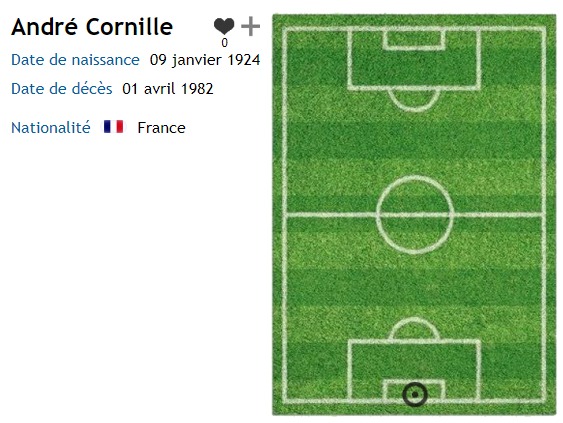Viewport: 563px width, 423px height.
Task: Open the Date de naissance link
Action: click(75, 60)
